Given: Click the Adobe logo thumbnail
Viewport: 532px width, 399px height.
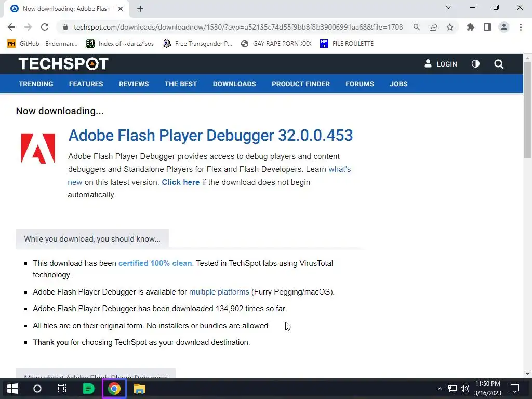Looking at the screenshot, I should point(38,148).
